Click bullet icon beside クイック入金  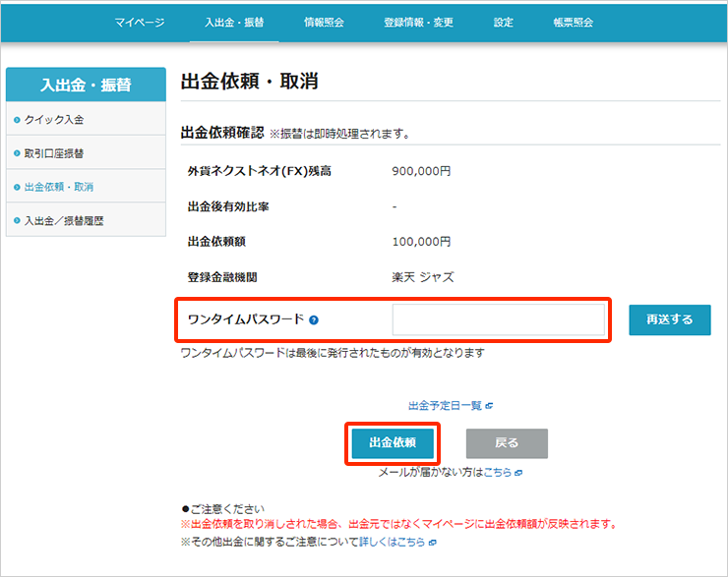[x=17, y=120]
